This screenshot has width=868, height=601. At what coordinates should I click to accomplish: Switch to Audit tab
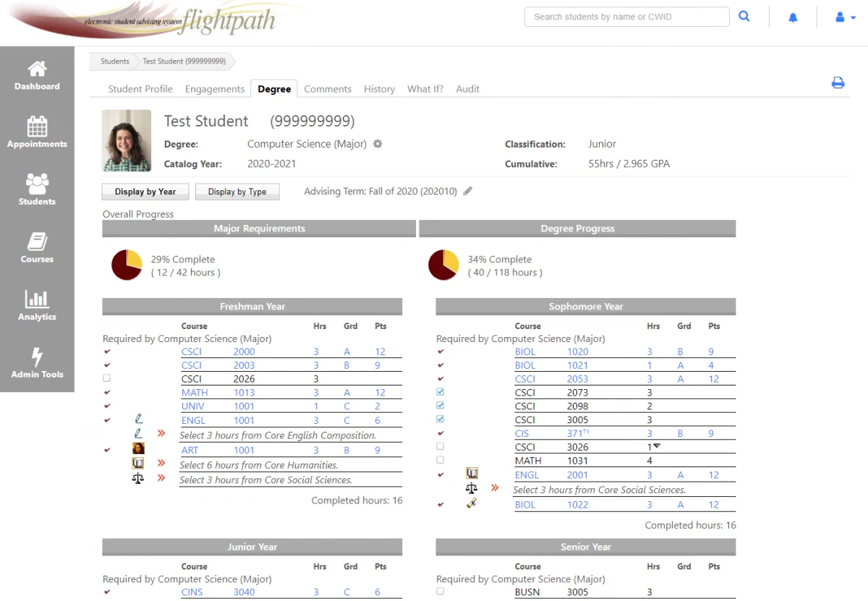(x=467, y=89)
